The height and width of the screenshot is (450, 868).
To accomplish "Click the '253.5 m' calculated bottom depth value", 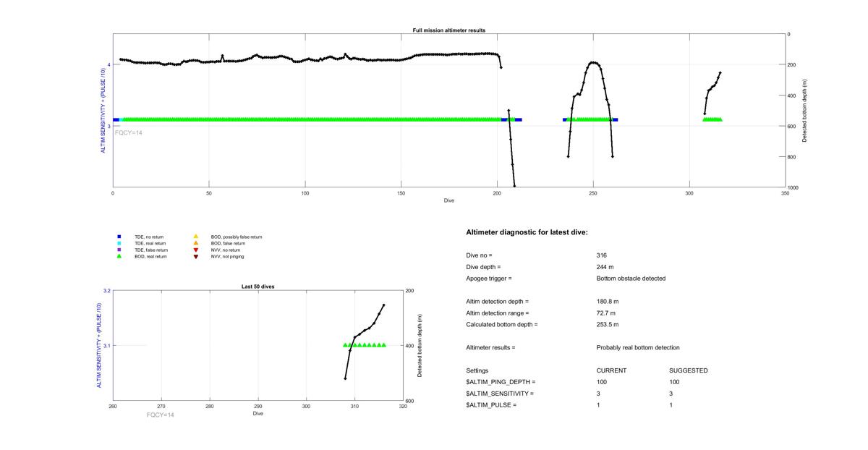I will coord(608,325).
